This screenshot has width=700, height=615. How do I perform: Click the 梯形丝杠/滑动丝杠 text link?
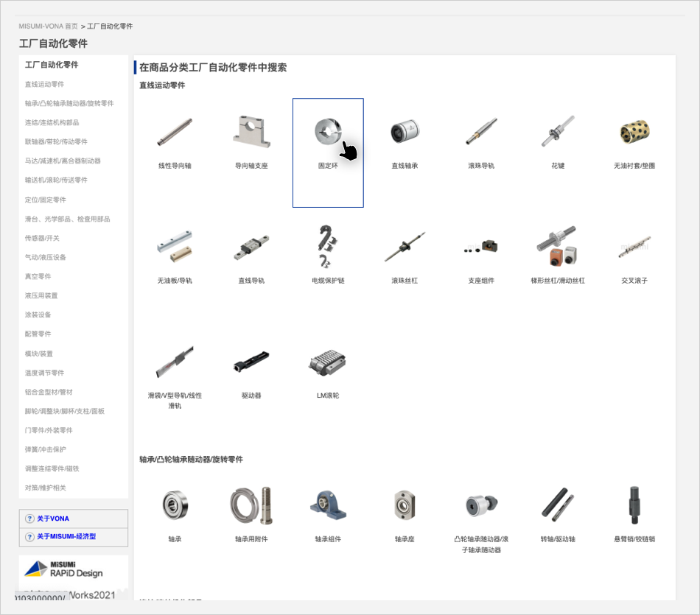tap(558, 281)
